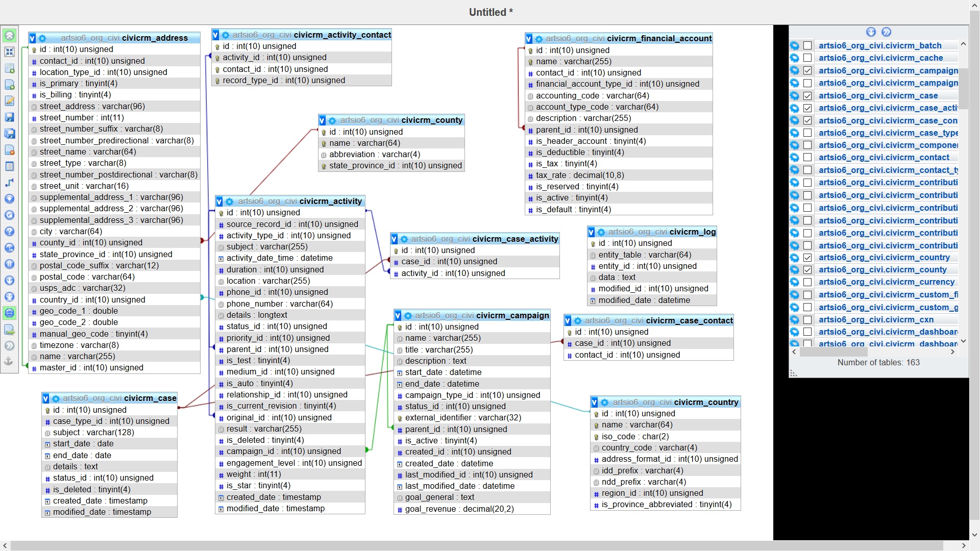Viewport: 980px width, 551px height.
Task: Check the civicrm_currency table checkbox
Action: point(807,282)
